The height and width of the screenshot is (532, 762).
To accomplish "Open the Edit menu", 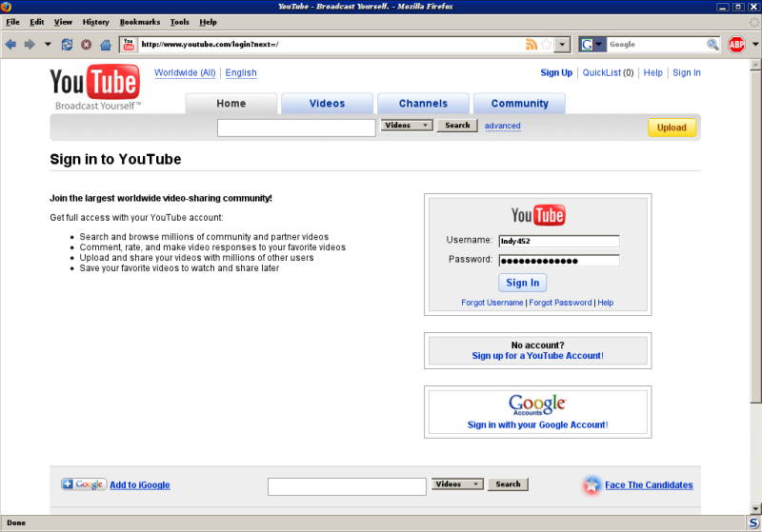I will 37,22.
